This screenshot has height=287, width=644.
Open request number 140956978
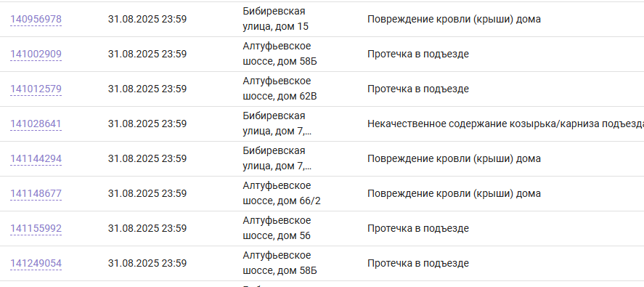point(36,20)
